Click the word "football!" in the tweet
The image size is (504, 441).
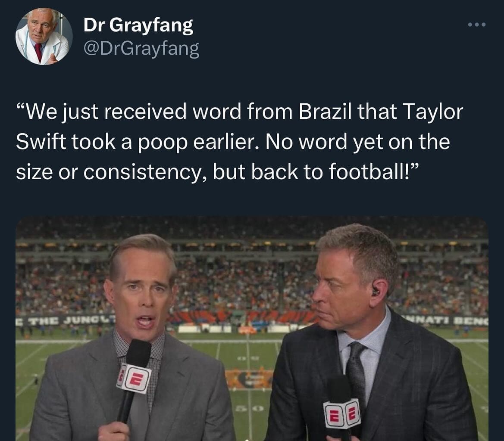pyautogui.click(x=369, y=171)
